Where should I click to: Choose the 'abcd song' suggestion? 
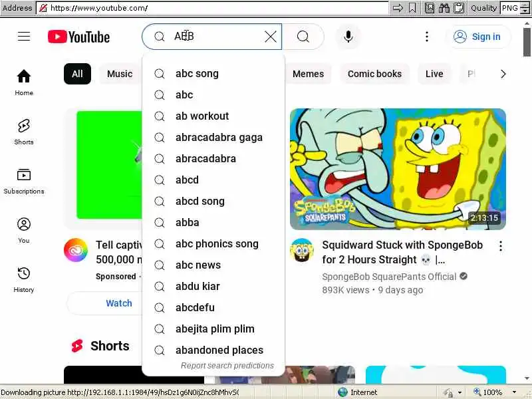[x=213, y=201]
